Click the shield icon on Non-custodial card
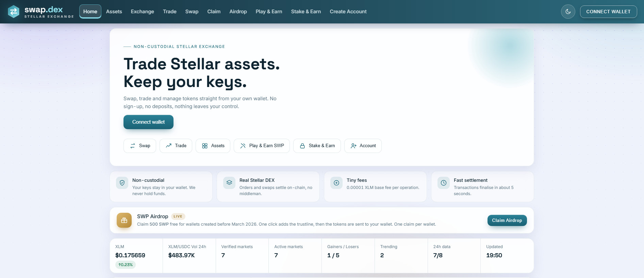This screenshot has width=644, height=278. (x=122, y=183)
